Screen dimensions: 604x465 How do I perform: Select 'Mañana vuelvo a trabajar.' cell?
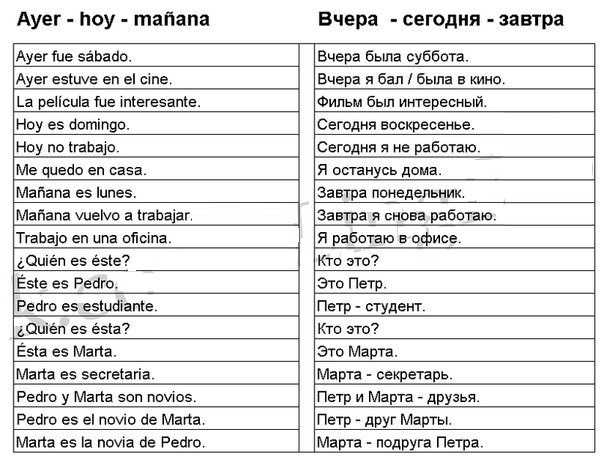pyautogui.click(x=156, y=214)
